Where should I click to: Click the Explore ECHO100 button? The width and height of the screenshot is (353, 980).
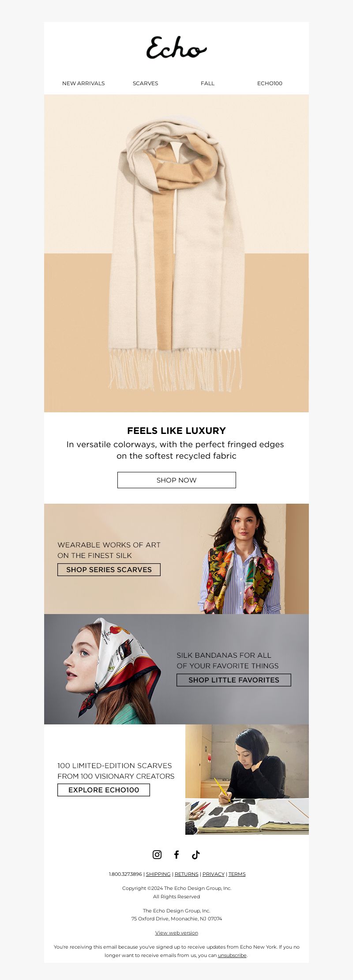(x=104, y=790)
